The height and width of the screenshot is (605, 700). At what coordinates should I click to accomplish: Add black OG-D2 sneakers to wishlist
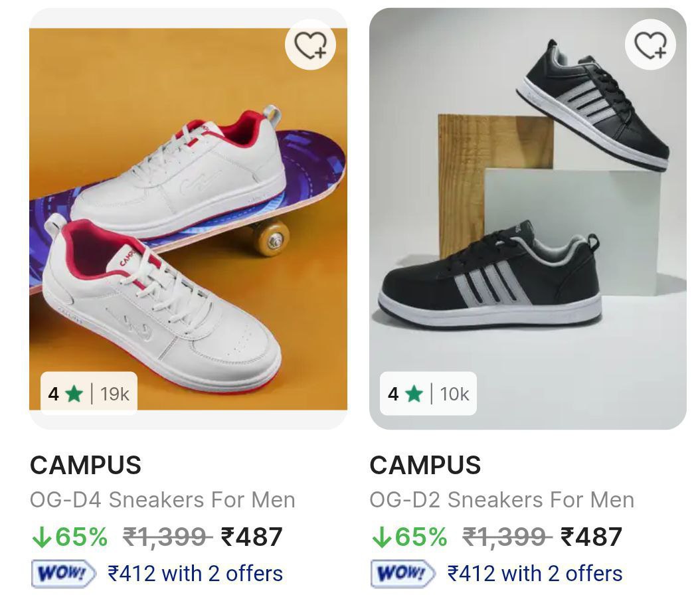coord(650,45)
